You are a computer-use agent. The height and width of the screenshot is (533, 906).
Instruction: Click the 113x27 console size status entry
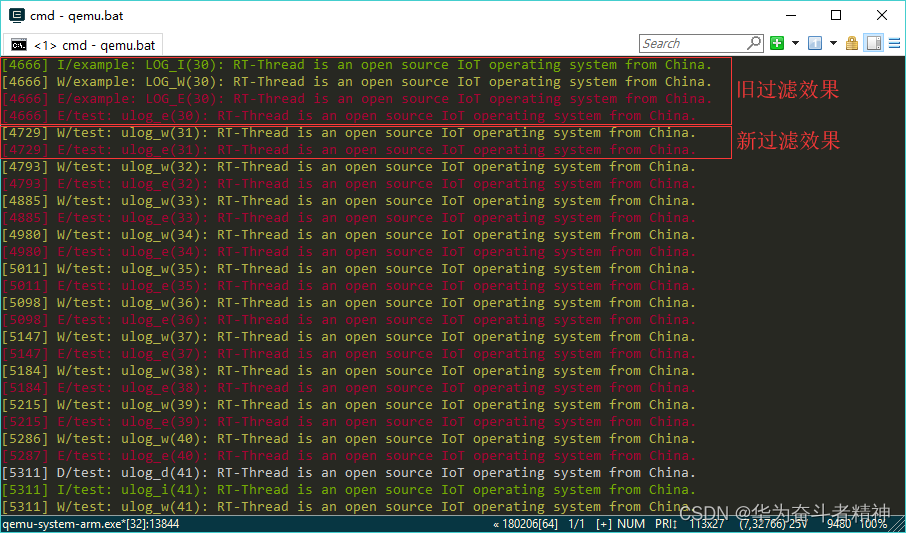707,524
